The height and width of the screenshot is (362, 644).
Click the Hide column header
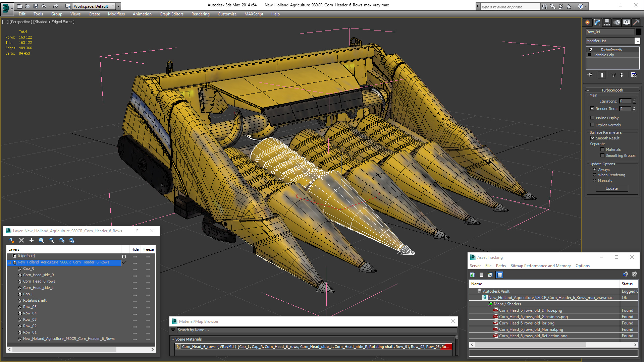135,249
